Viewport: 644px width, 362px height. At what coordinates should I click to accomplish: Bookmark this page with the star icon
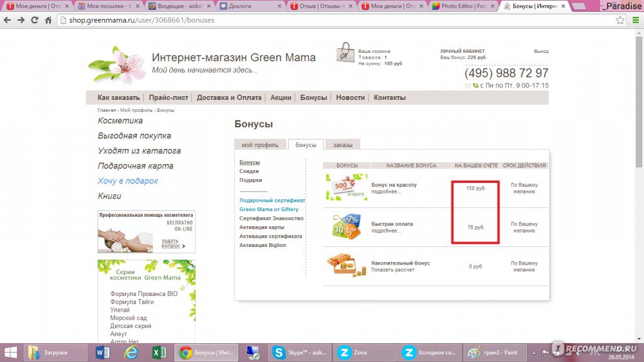click(619, 20)
